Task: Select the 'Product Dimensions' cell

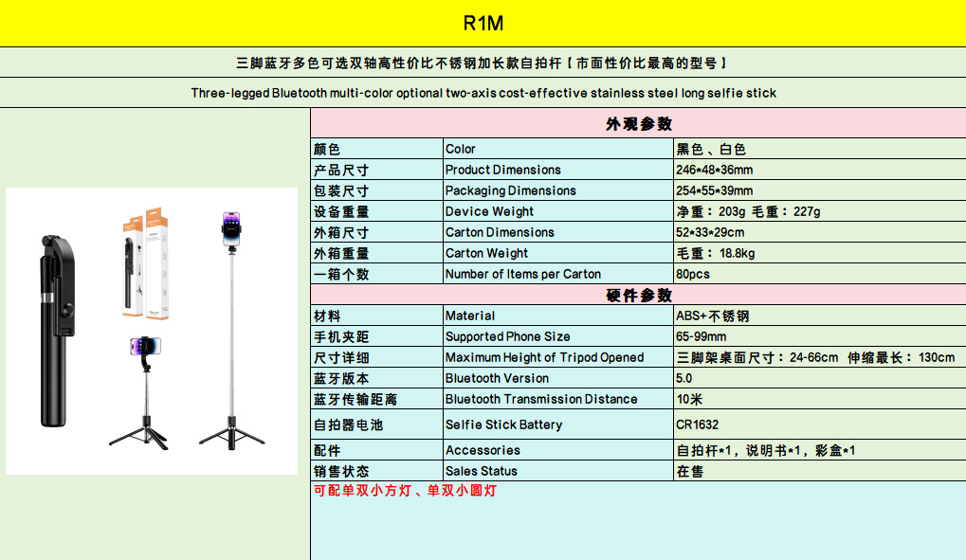Action: (558, 170)
